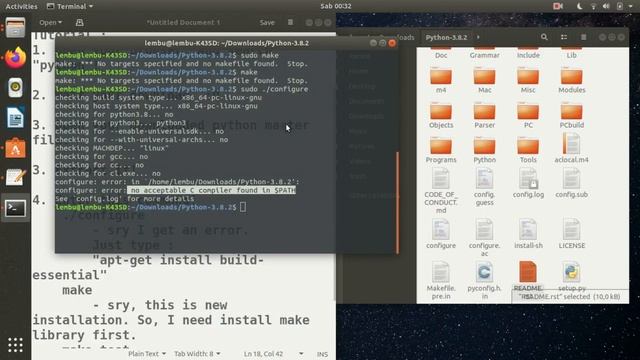
Task: Select the aclocal.m4 file
Action: [571, 149]
